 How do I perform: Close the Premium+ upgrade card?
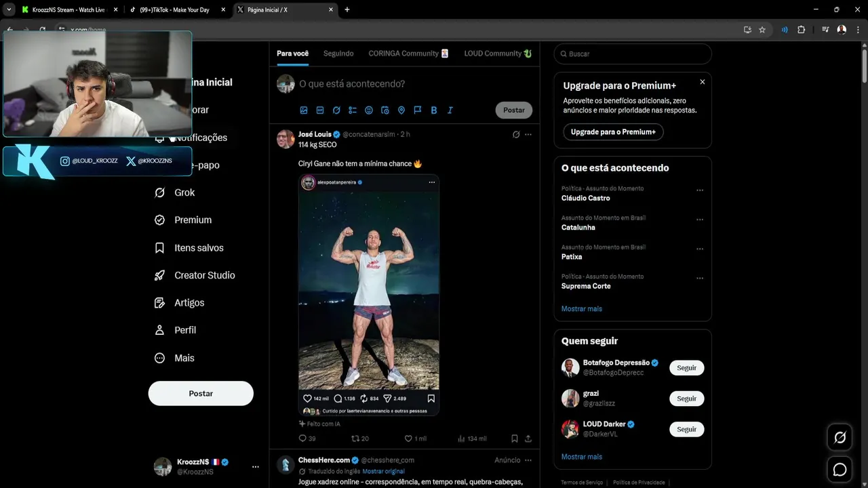click(x=703, y=81)
